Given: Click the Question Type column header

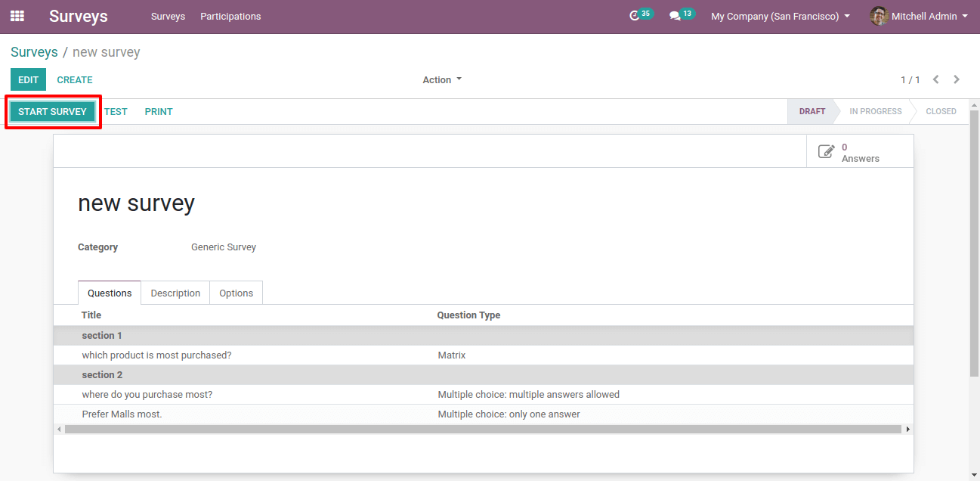Looking at the screenshot, I should (468, 315).
